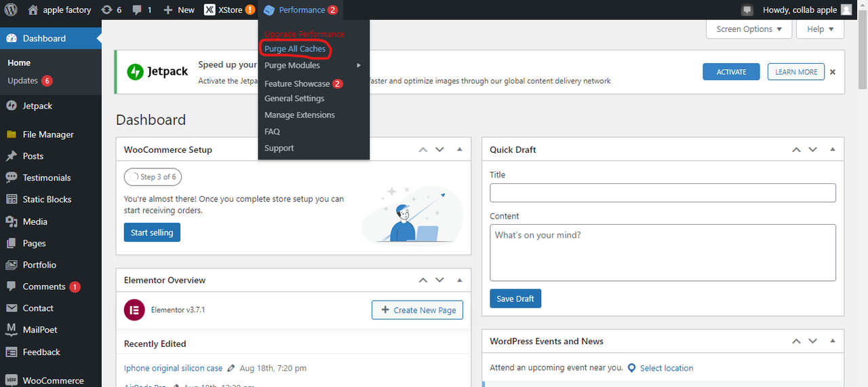This screenshot has height=387, width=868.
Task: Click the pencil edit icon beside Iphone case
Action: [x=231, y=368]
